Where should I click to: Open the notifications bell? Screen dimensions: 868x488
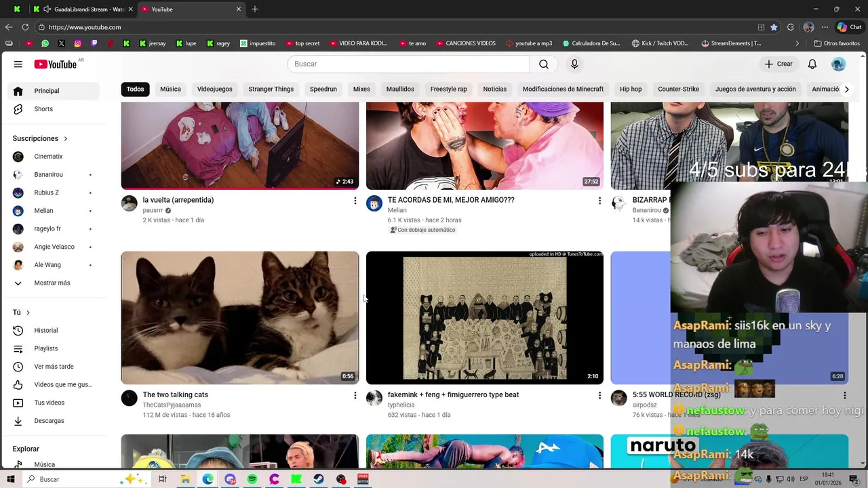point(812,64)
